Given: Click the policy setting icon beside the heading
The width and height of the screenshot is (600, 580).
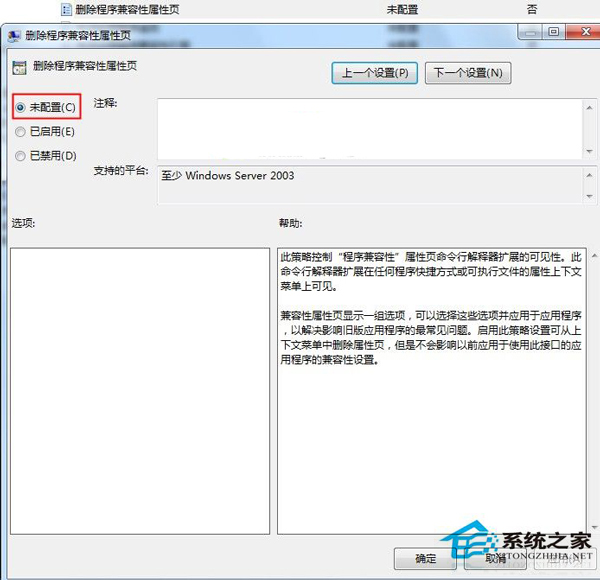Looking at the screenshot, I should pos(20,67).
